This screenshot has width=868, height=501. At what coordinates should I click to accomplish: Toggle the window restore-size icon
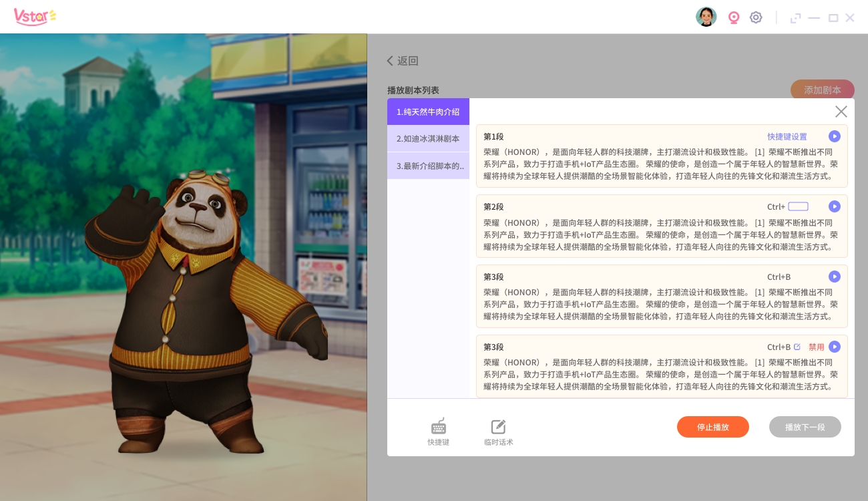[795, 18]
